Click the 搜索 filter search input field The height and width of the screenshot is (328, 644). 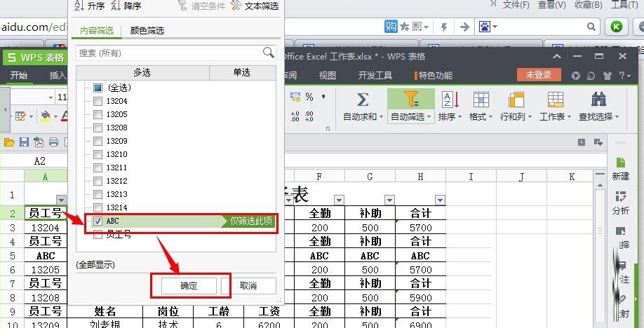(x=168, y=53)
